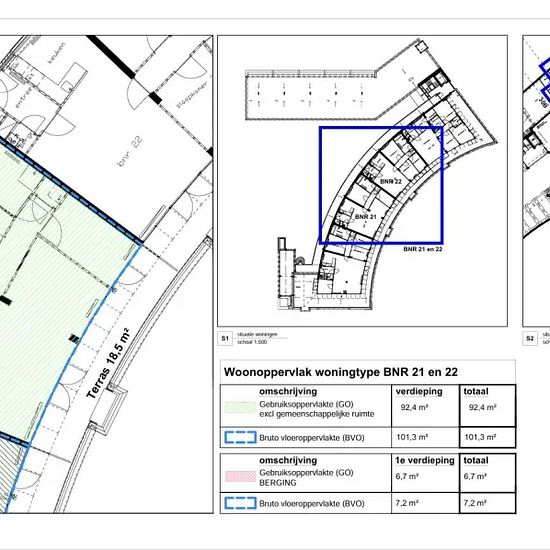Click the blue dashed BVO icon, second table
Screen dimensions: 550x550
click(240, 503)
